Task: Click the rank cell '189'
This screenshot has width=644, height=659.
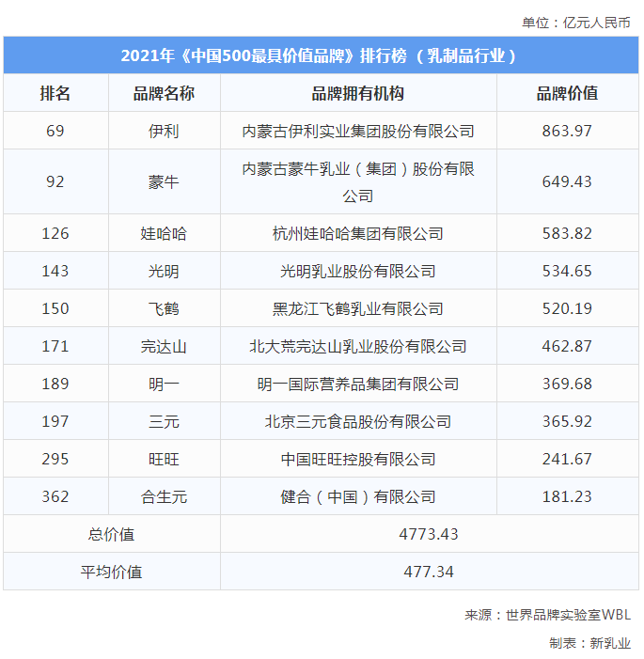Action: pos(55,384)
